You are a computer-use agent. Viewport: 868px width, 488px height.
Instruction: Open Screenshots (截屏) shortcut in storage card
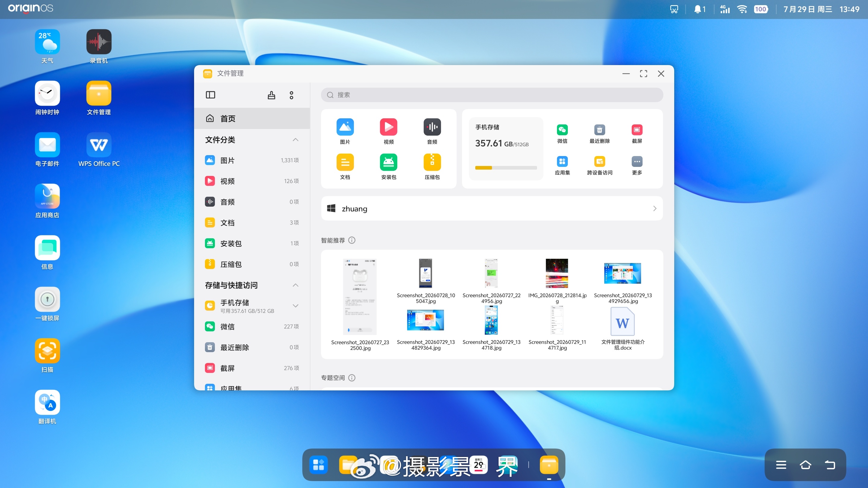(637, 134)
